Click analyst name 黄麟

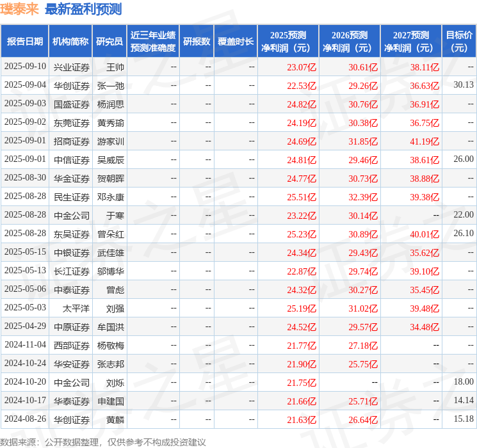(115, 420)
